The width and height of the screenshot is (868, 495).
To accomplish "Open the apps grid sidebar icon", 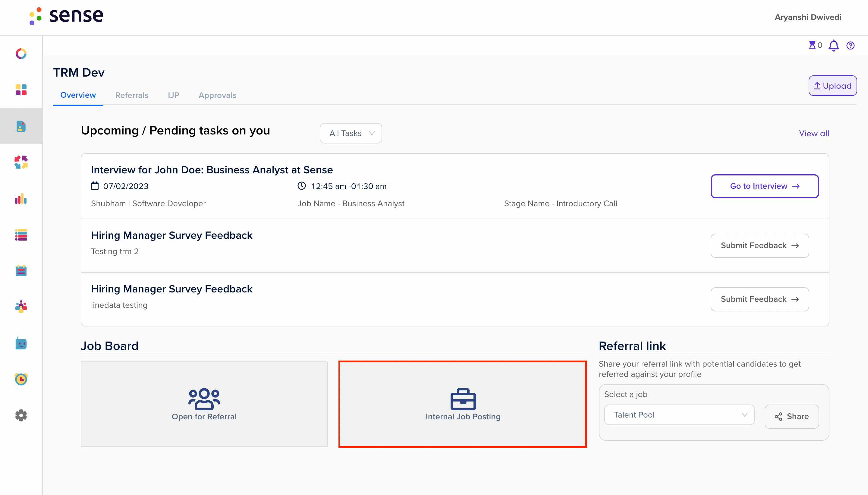I will [x=21, y=90].
